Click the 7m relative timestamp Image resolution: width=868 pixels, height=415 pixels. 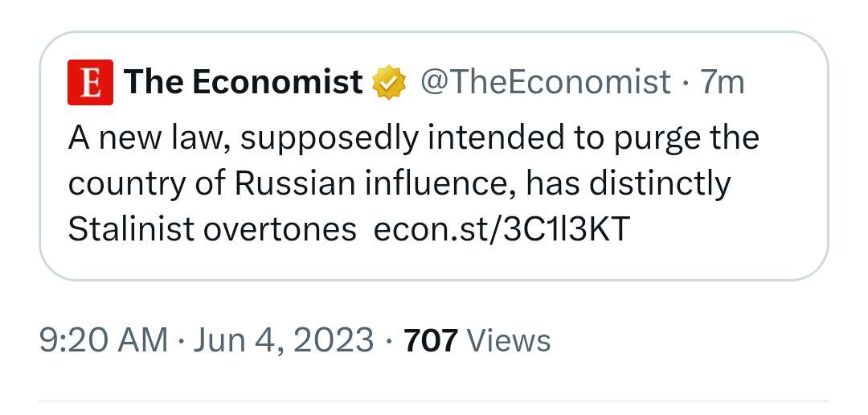coord(723,82)
